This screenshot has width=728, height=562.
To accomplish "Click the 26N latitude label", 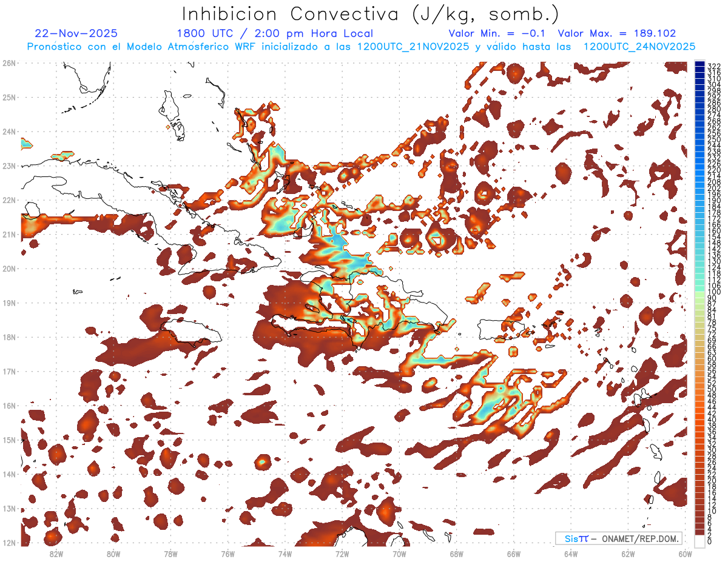I will click(x=9, y=63).
